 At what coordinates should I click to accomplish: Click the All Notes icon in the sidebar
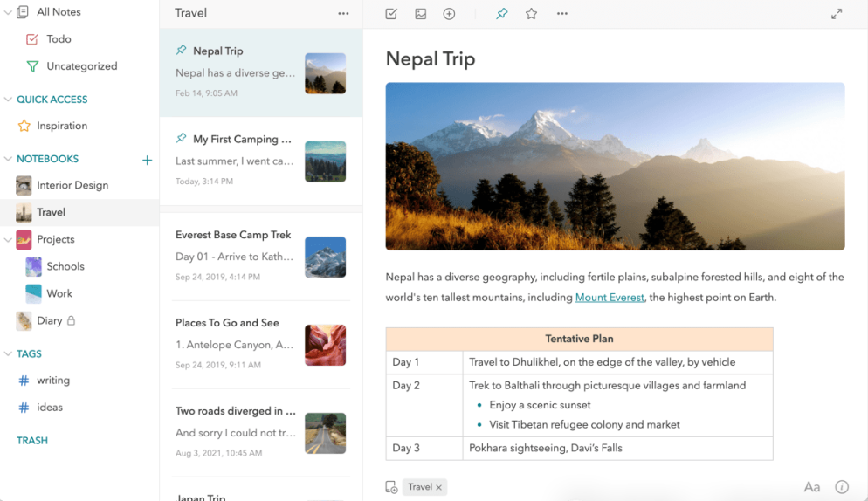pos(23,11)
